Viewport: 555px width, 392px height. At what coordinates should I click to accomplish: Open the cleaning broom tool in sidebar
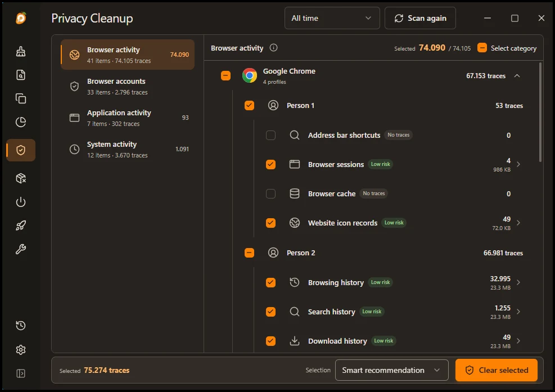[x=21, y=51]
